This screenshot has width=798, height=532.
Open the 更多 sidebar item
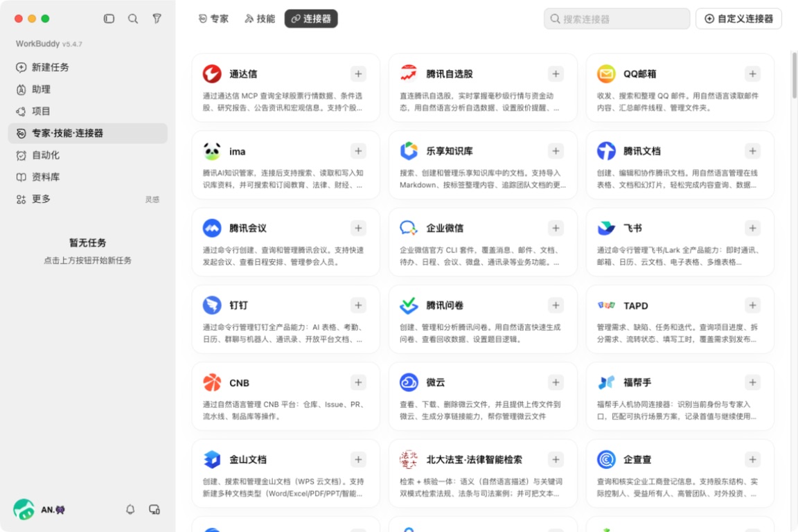coord(87,199)
